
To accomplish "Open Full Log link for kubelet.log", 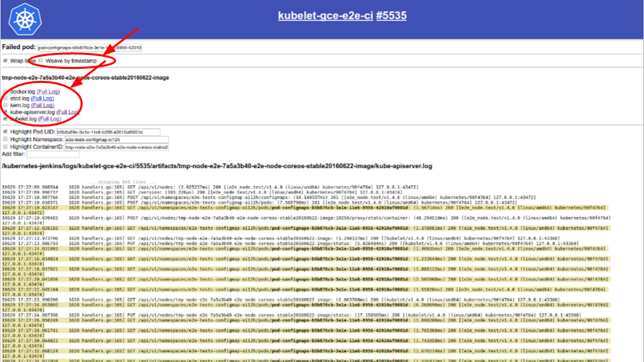I will pos(50,119).
